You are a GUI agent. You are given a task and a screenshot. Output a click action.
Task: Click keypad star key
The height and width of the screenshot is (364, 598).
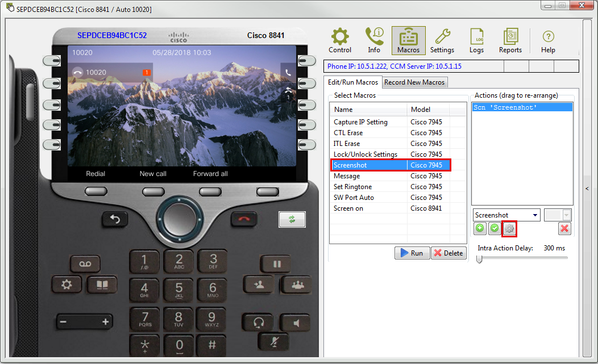point(144,345)
